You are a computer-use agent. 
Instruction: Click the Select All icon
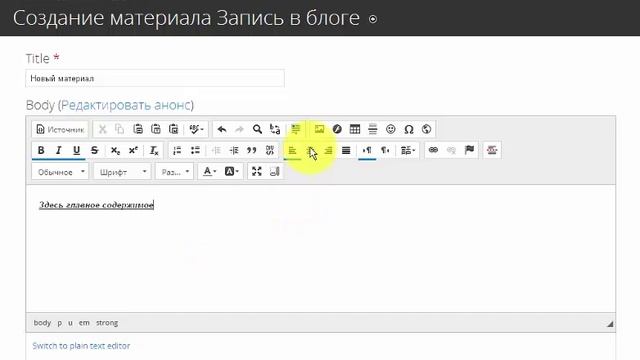tap(296, 129)
